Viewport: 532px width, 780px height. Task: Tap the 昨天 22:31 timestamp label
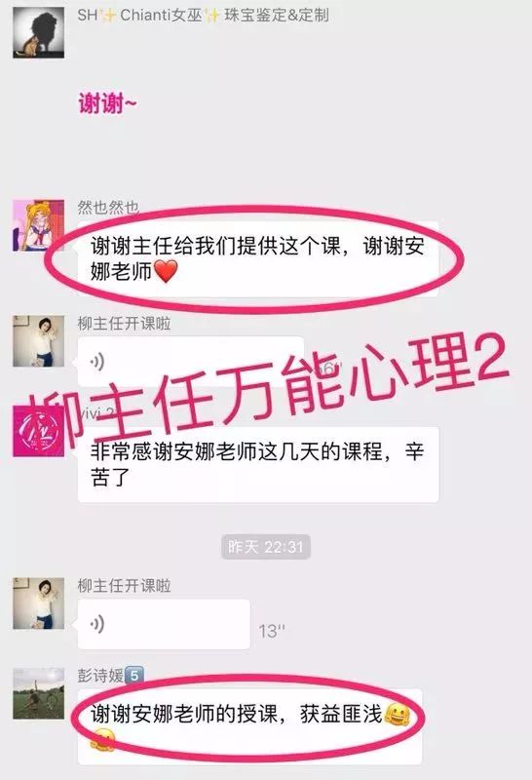(266, 547)
